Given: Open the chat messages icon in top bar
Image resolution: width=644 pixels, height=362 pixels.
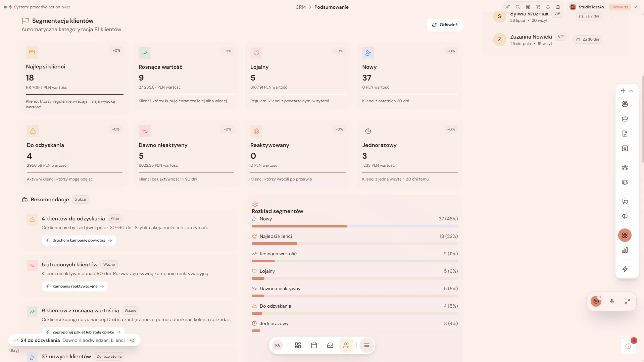Looking at the screenshot, I should (x=538, y=7).
